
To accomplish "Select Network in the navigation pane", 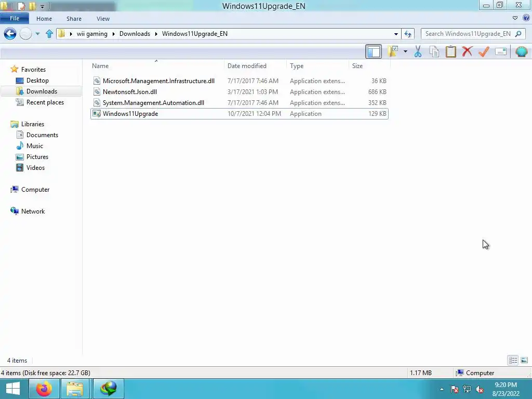I will point(33,211).
